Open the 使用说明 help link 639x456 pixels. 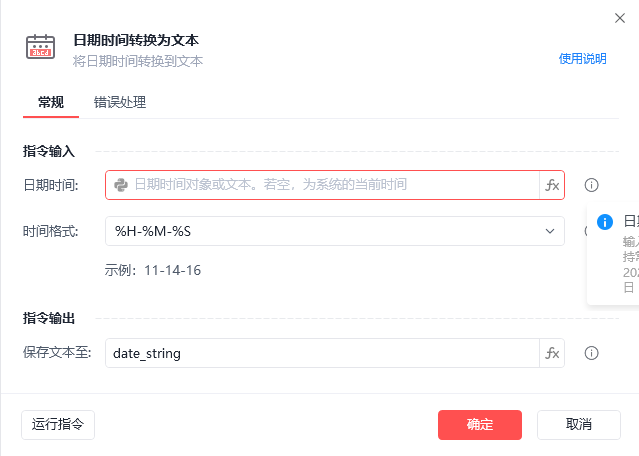(582, 58)
